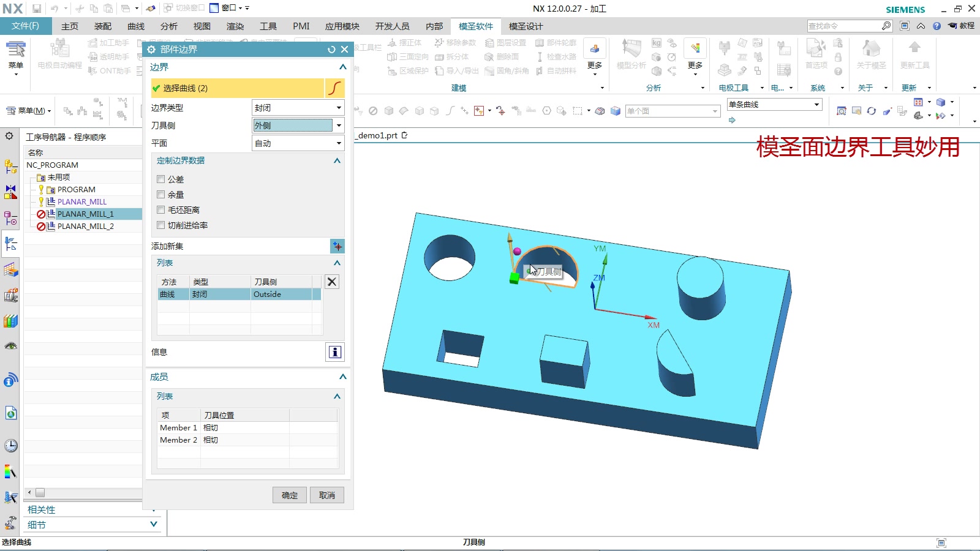The width and height of the screenshot is (980, 551).
Task: Confirm the dialog with 确定
Action: (290, 495)
